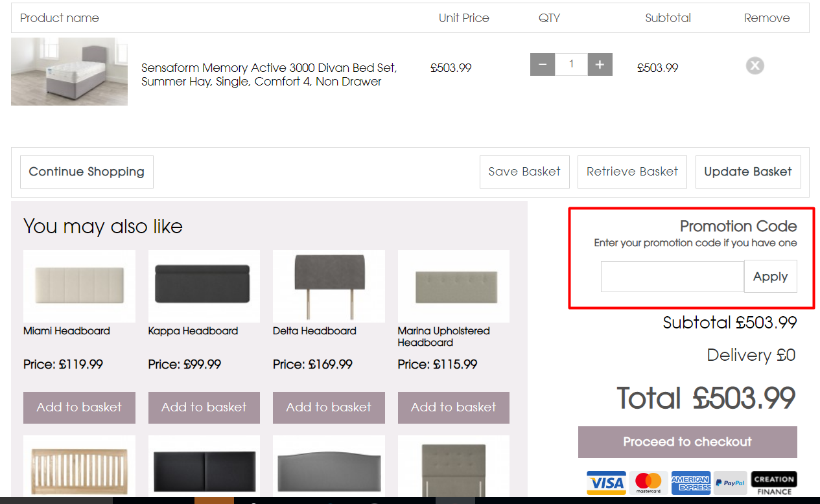Proceed to checkout
820x504 pixels.
(687, 442)
